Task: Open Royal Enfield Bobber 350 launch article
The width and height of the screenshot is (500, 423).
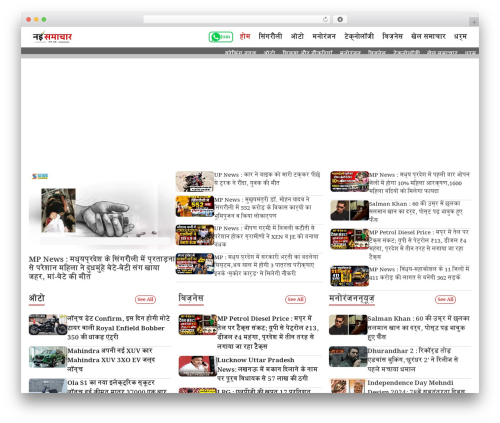Action: [119, 328]
